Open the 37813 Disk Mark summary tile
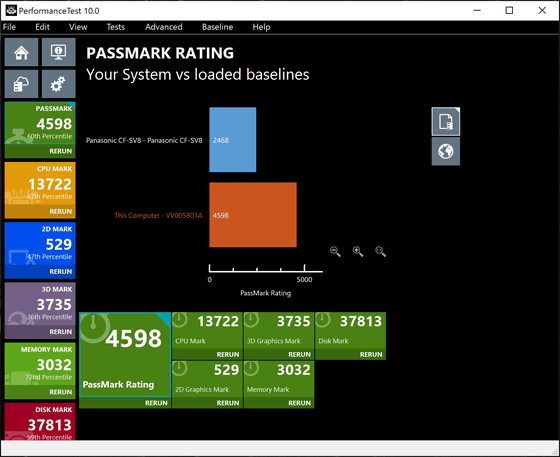Screen dimensions: 560x457 point(350,330)
